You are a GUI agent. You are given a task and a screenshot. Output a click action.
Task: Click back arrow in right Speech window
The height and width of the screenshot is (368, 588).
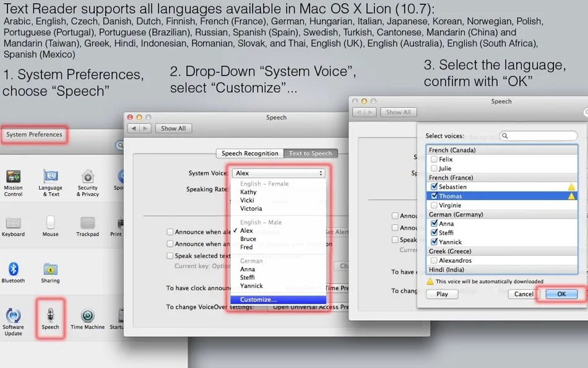click(x=358, y=112)
